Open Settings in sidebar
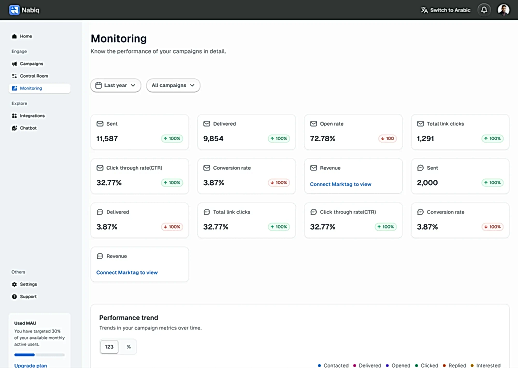The image size is (518, 368). coord(39,284)
